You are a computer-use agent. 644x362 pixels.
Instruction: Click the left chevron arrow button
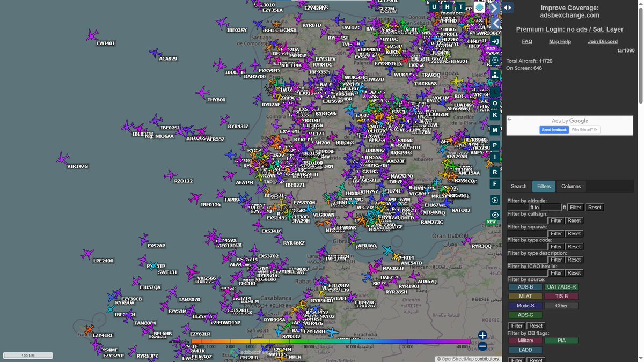tap(495, 23)
